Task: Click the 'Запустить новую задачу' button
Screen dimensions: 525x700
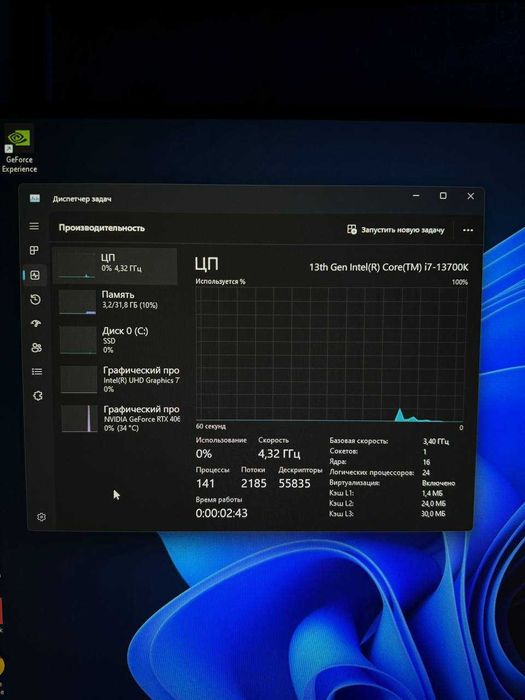Action: pyautogui.click(x=396, y=229)
